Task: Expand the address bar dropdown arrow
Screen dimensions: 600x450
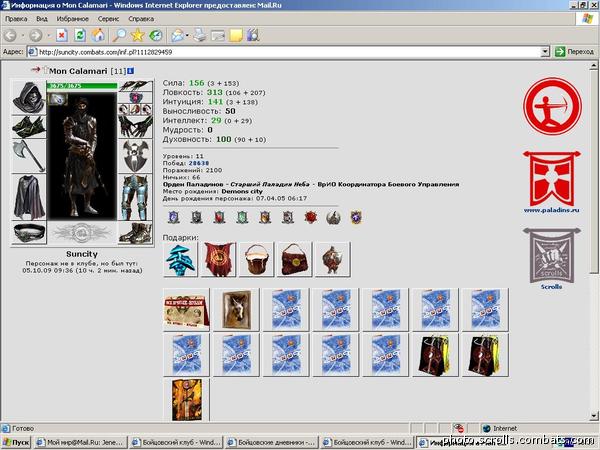Action: pos(545,52)
